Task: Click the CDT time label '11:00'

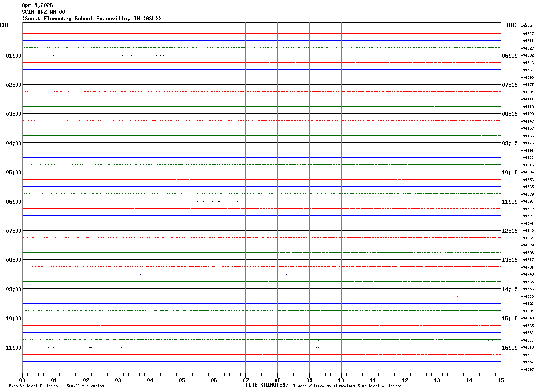Action: 14,348
